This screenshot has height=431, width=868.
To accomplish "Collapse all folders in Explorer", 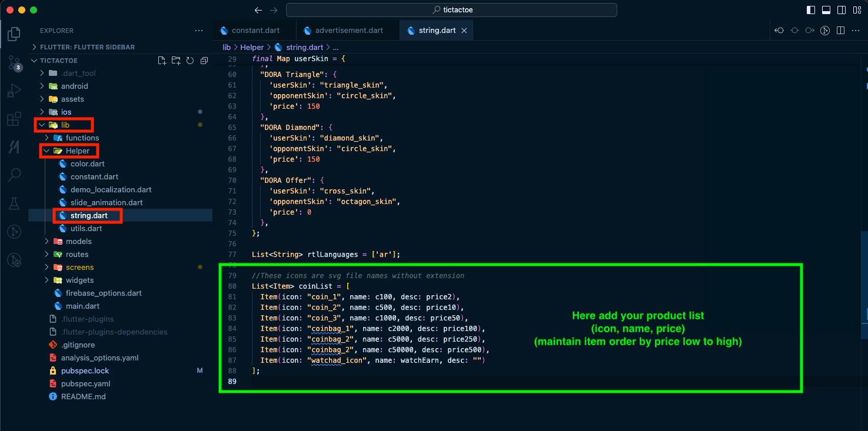I will pos(204,61).
